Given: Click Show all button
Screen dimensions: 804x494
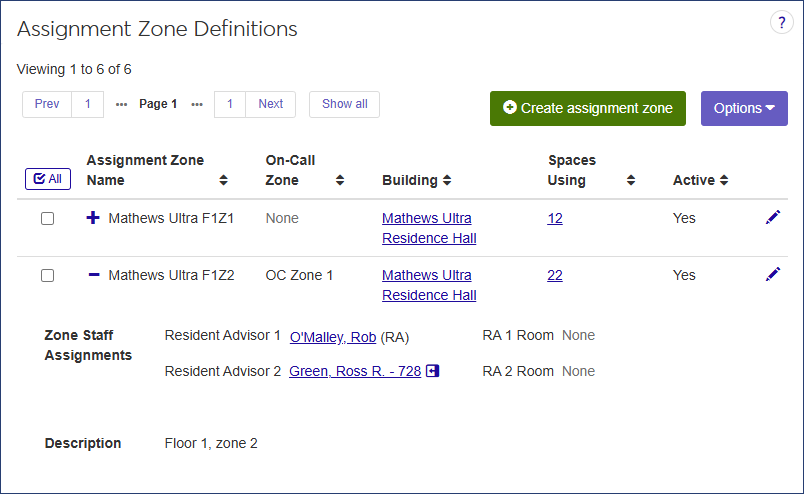Looking at the screenshot, I should (345, 104).
